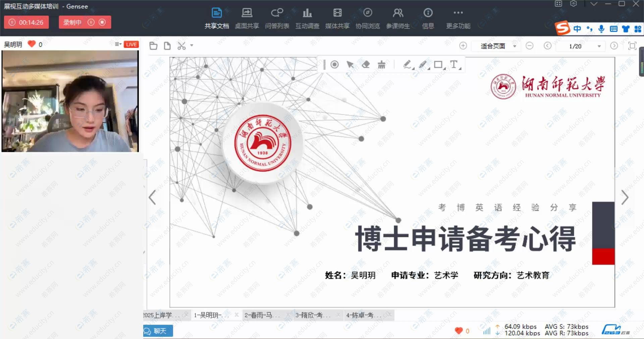The height and width of the screenshot is (339, 644).
Task: Open 媒体共享 media sharing
Action: tap(337, 18)
